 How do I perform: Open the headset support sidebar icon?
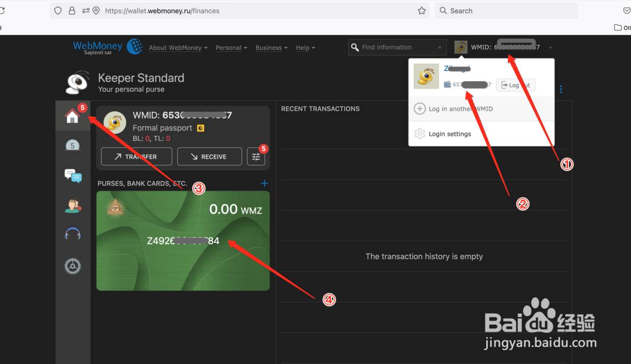click(x=73, y=235)
